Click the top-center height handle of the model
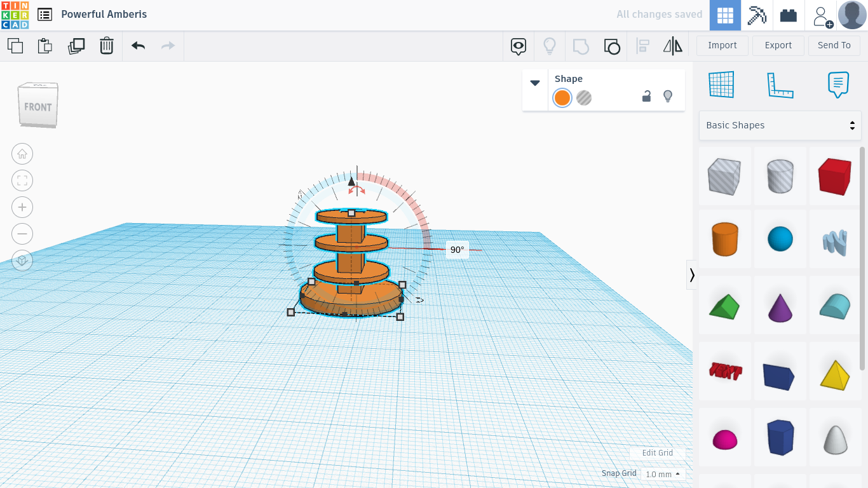 click(351, 213)
